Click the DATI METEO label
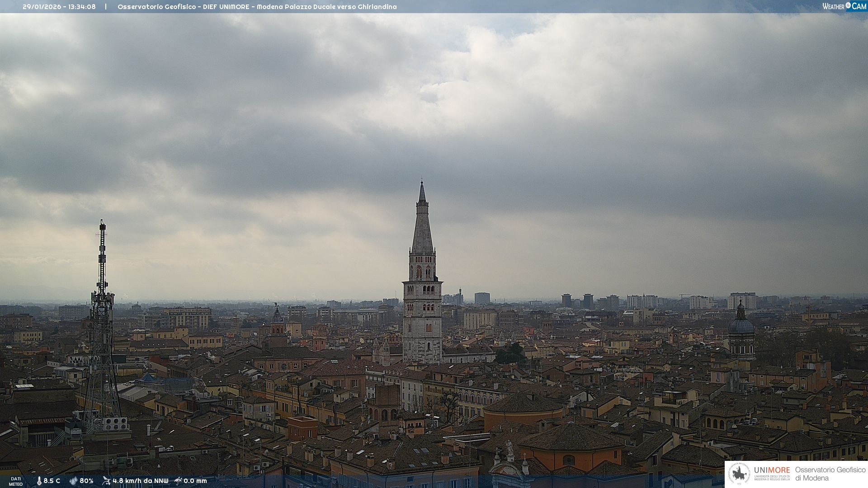The image size is (868, 488). pyautogui.click(x=16, y=481)
